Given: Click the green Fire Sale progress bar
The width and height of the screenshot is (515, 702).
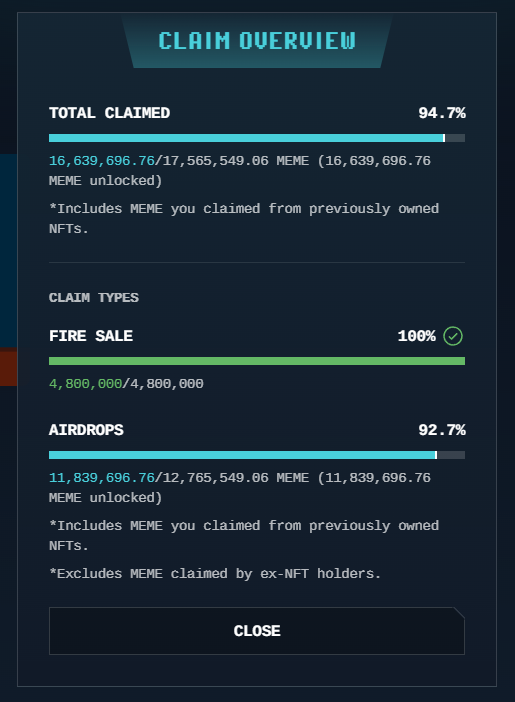Looking at the screenshot, I should click(257, 361).
